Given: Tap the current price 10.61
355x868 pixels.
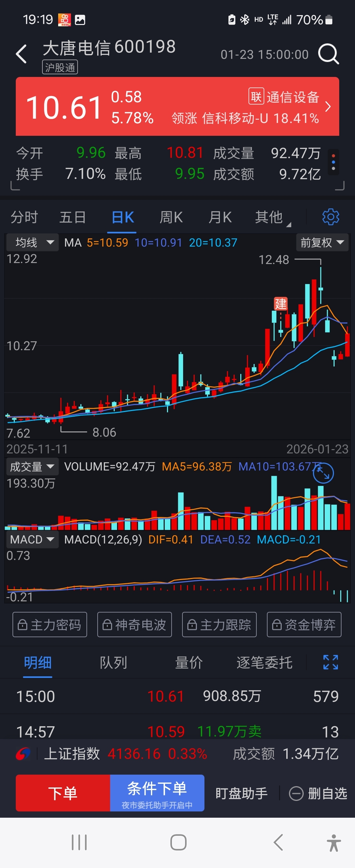Looking at the screenshot, I should coord(64,108).
